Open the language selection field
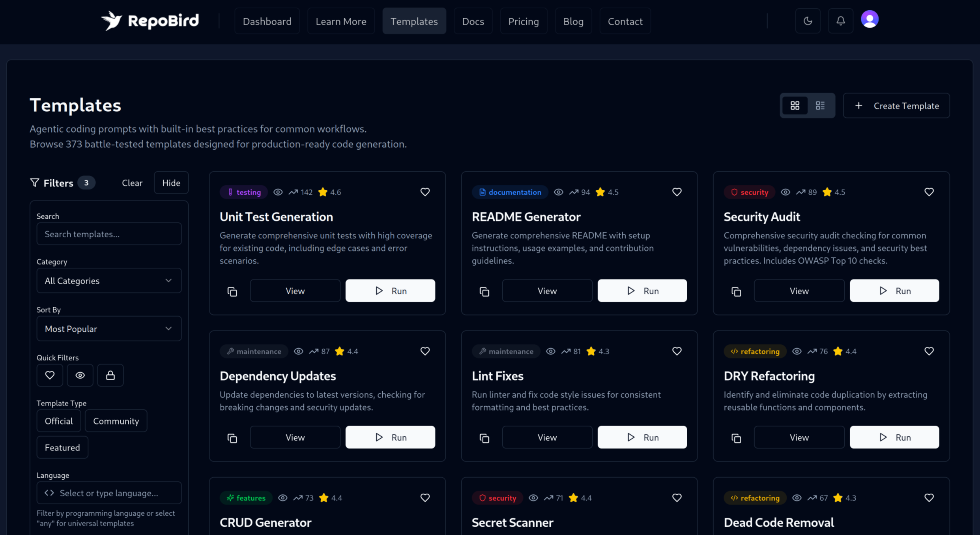This screenshot has height=535, width=980. coord(109,493)
